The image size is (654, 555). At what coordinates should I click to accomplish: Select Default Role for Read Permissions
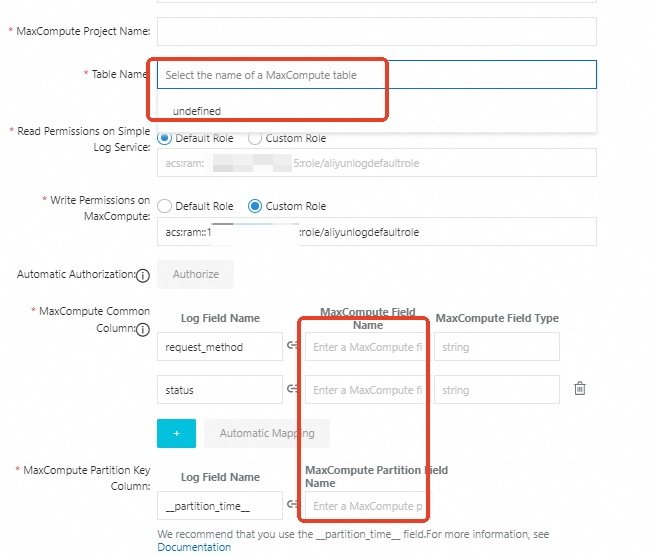pyautogui.click(x=164, y=138)
